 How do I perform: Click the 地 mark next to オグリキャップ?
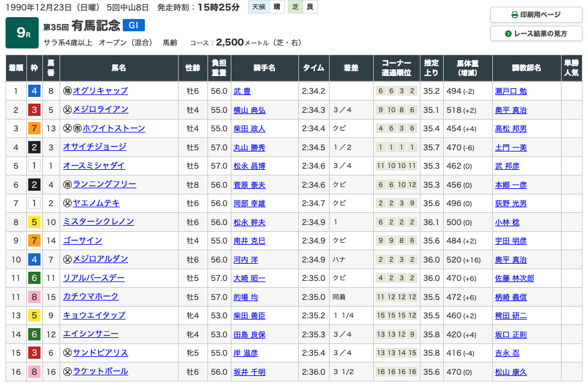coord(68,91)
